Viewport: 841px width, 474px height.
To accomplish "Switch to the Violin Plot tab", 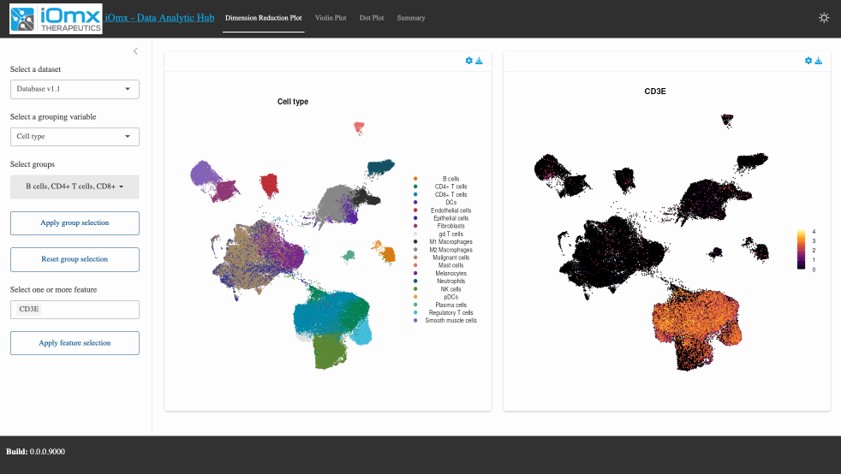I will tap(330, 18).
